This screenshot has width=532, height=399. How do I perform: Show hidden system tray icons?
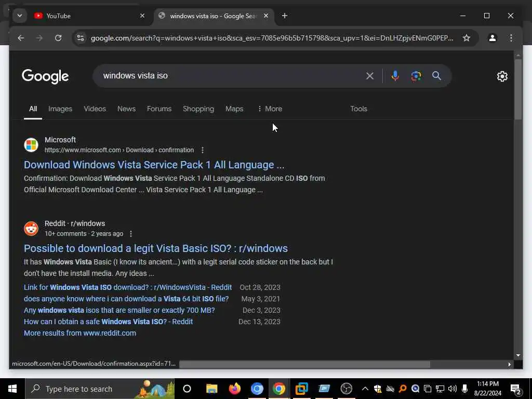point(365,389)
